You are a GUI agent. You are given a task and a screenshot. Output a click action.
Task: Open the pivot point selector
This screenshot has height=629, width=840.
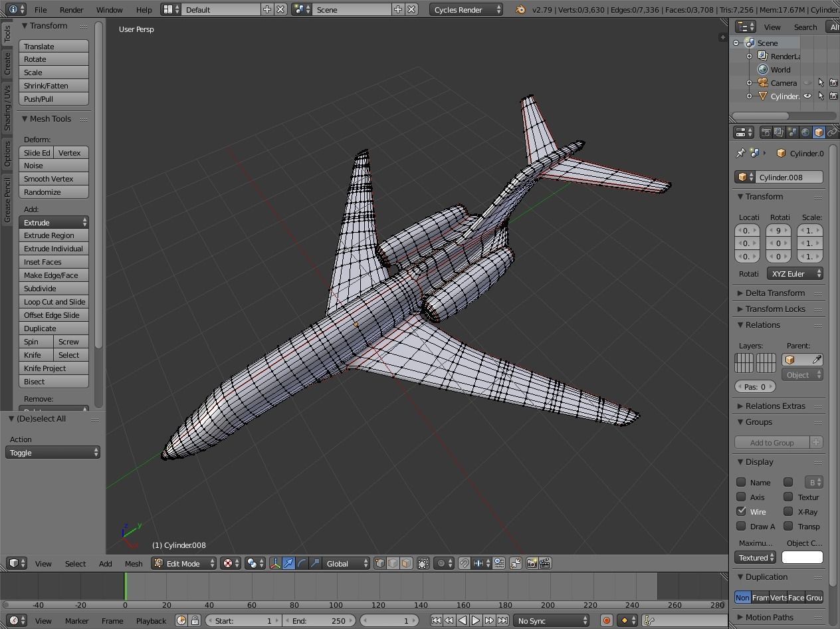[x=255, y=563]
